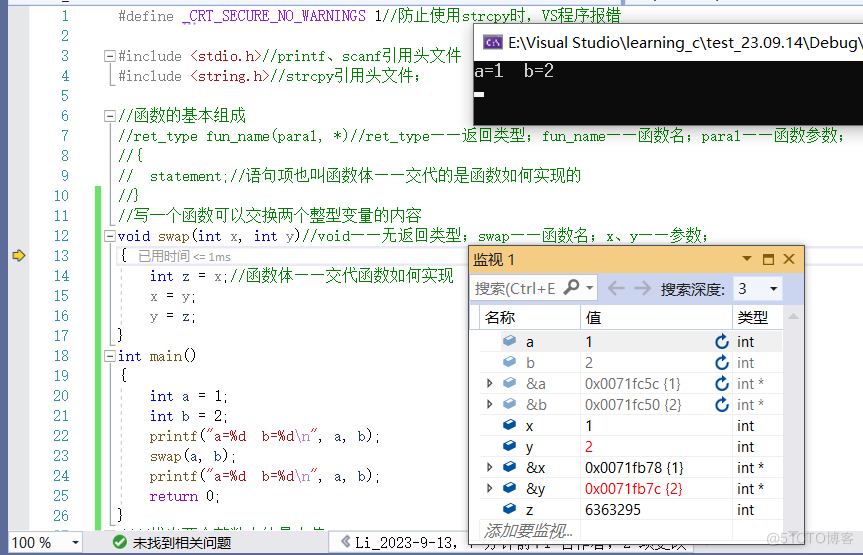Image resolution: width=863 pixels, height=555 pixels.
Task: Click the console window icon in title bar
Action: (493, 42)
